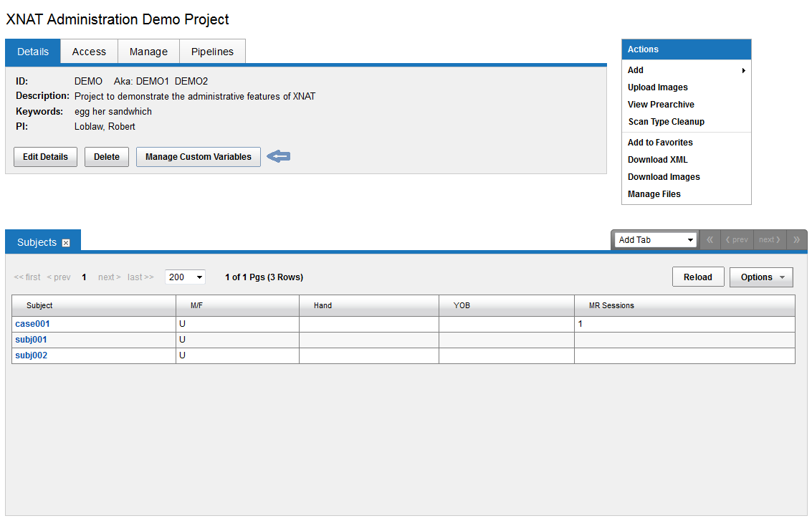Expand the Add submenu arrow in Actions

coord(743,70)
